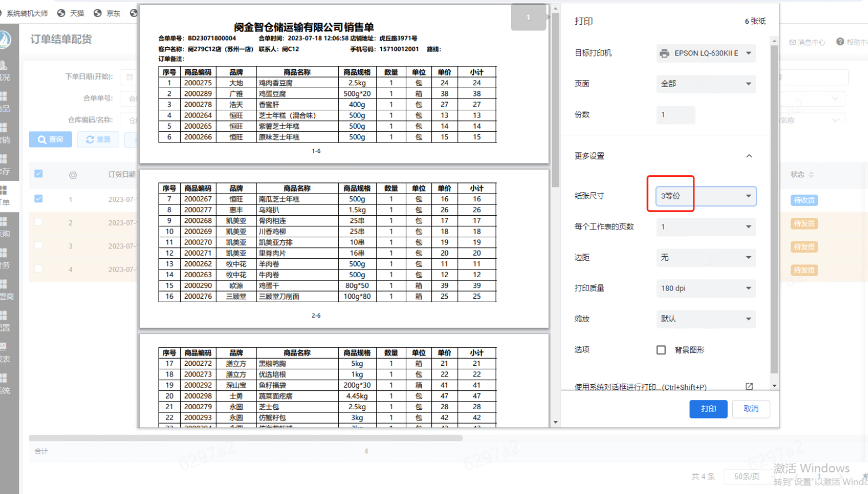
Task: Click the 待发货 badge in row 4
Action: click(x=804, y=270)
